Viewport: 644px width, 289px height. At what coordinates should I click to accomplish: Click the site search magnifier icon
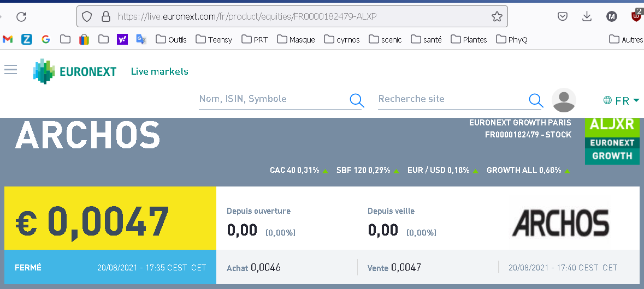(536, 100)
